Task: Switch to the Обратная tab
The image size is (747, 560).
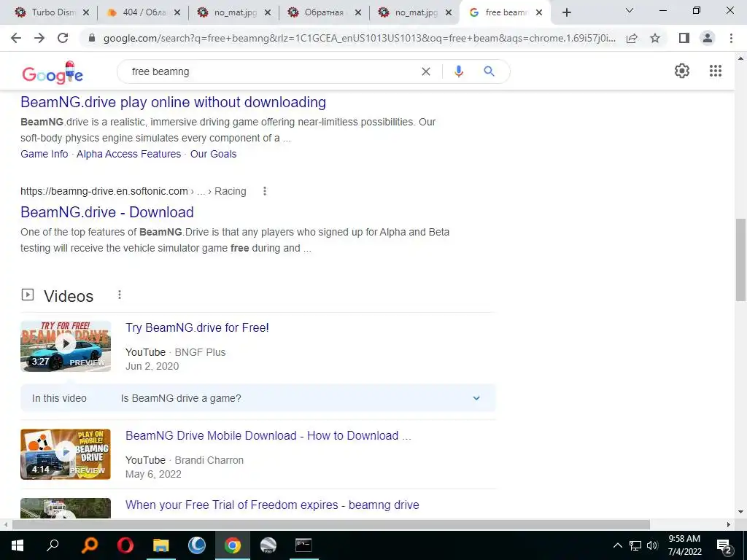Action: click(324, 12)
